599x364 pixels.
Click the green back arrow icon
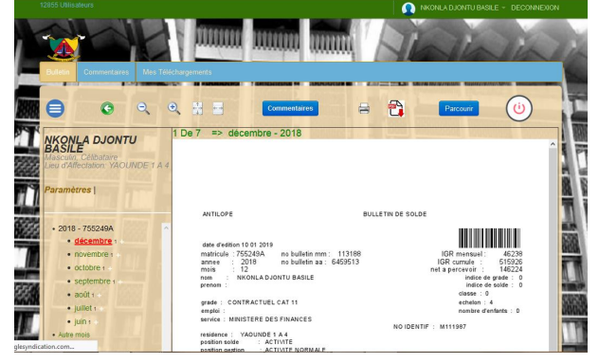[x=107, y=108]
